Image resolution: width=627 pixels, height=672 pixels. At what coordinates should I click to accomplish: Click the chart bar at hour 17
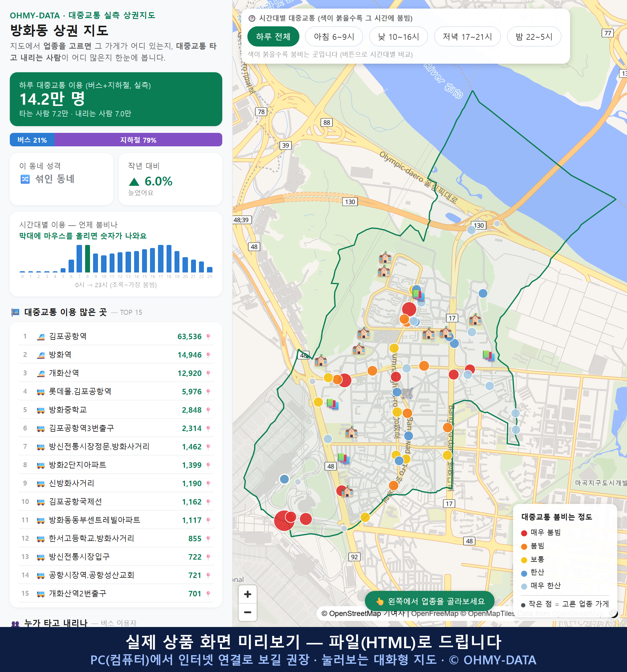click(161, 259)
